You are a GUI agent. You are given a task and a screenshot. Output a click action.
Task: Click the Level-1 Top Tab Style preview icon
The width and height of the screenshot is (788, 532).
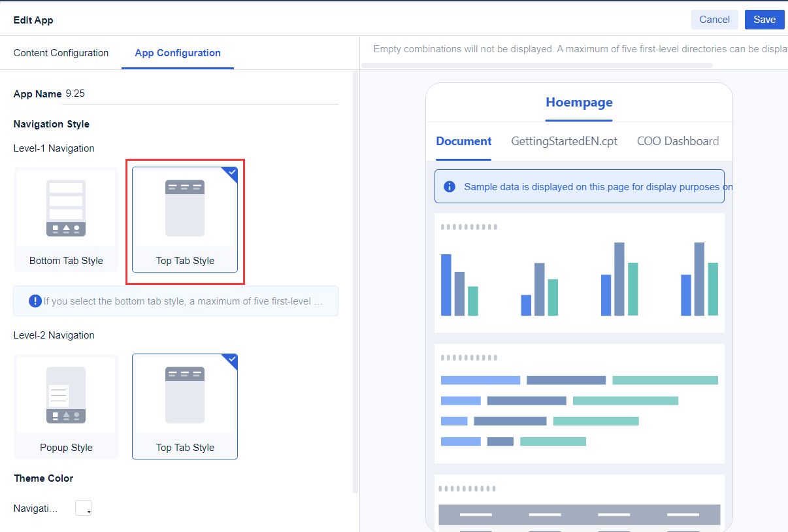(185, 208)
